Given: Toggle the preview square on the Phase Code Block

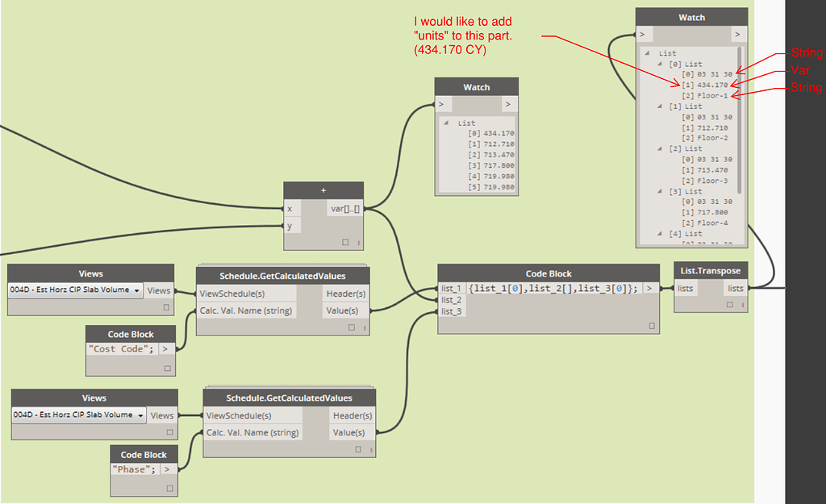Looking at the screenshot, I should pyautogui.click(x=169, y=487).
